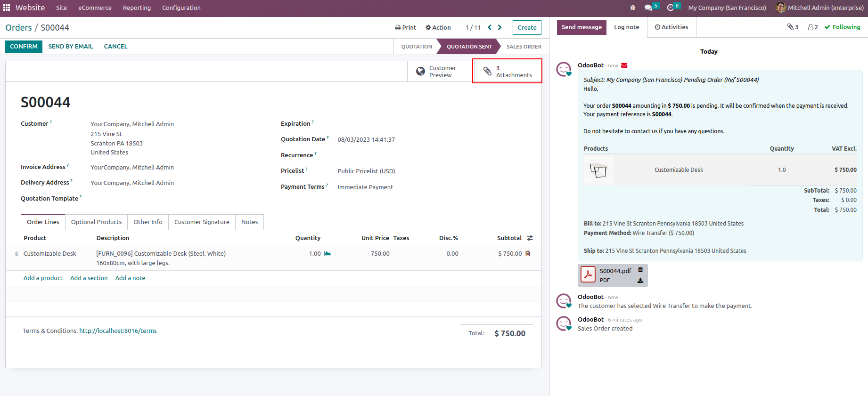The width and height of the screenshot is (868, 396).
Task: Delete the S00044.pdf attachment
Action: [640, 270]
